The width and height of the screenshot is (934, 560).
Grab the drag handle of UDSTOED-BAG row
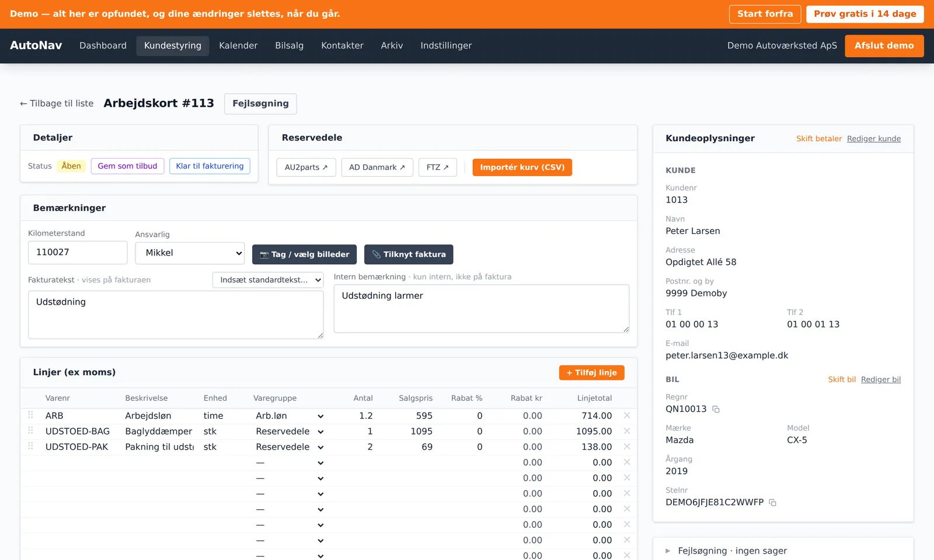(30, 430)
